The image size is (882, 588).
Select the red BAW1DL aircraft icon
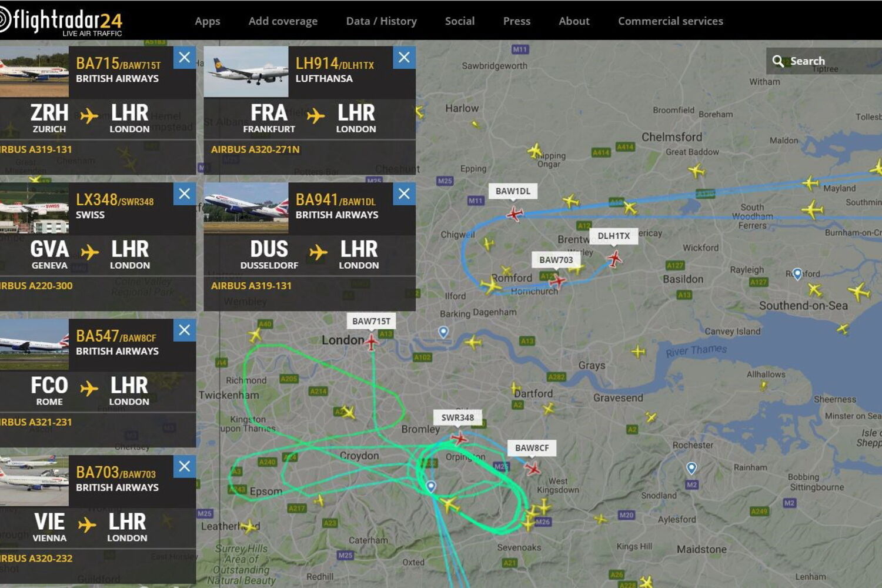point(514,213)
